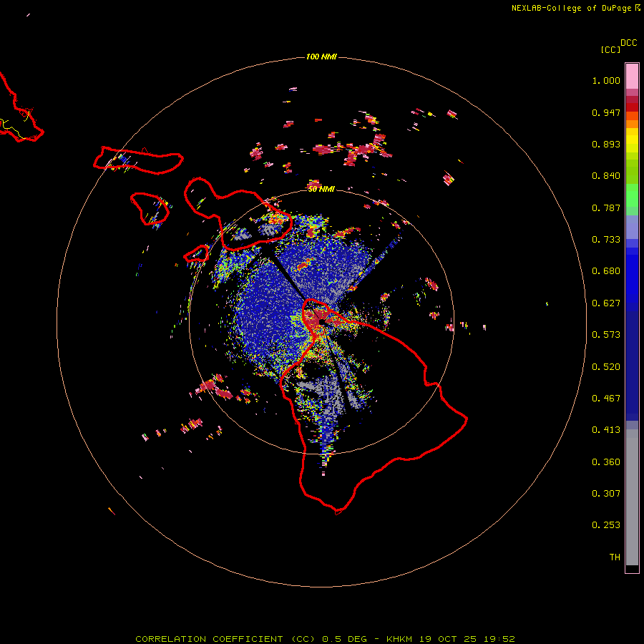Click the 50 NMI range ring label
This screenshot has width=644, height=644.
click(x=321, y=189)
